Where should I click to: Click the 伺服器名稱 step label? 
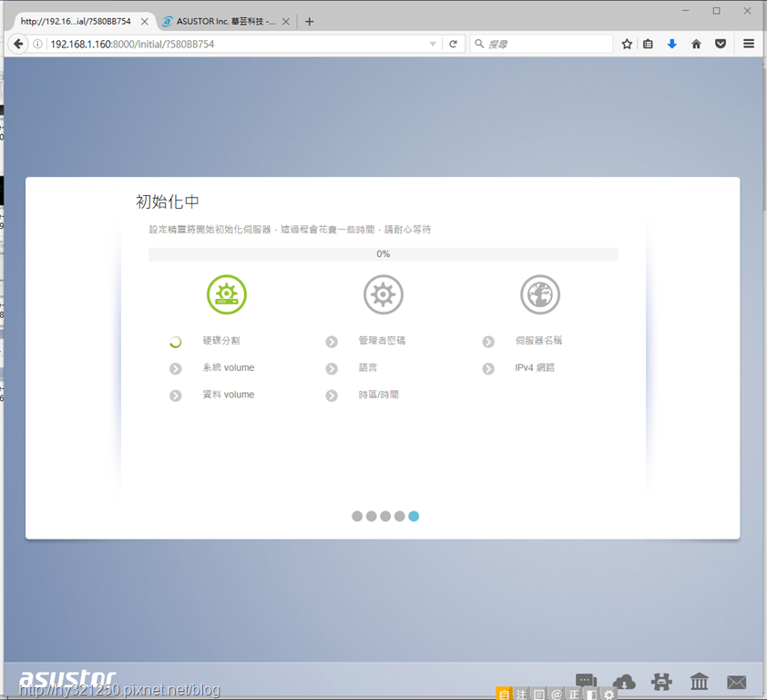point(538,341)
